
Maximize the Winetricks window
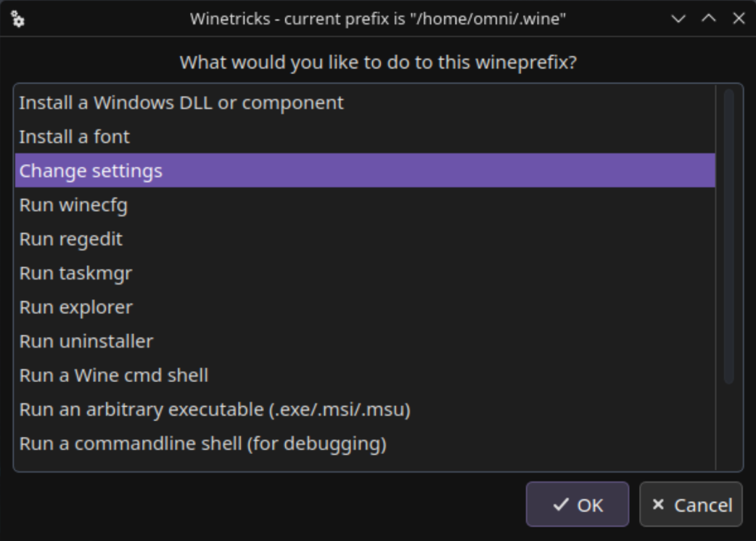[709, 20]
